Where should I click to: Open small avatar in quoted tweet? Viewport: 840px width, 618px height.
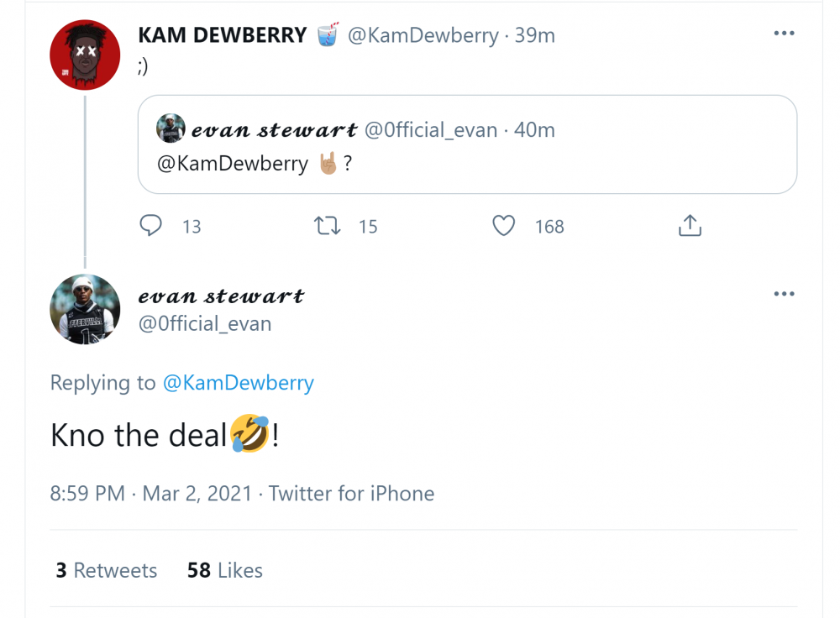coord(171,128)
